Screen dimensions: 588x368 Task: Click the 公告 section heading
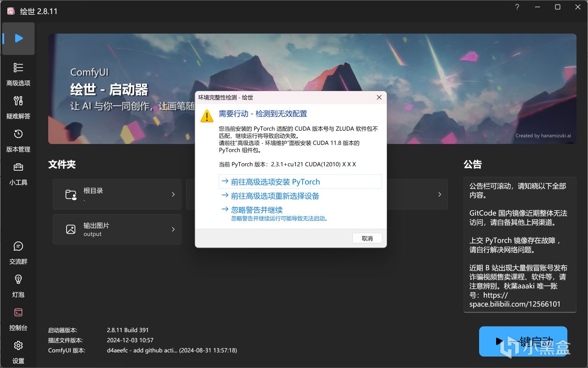473,164
